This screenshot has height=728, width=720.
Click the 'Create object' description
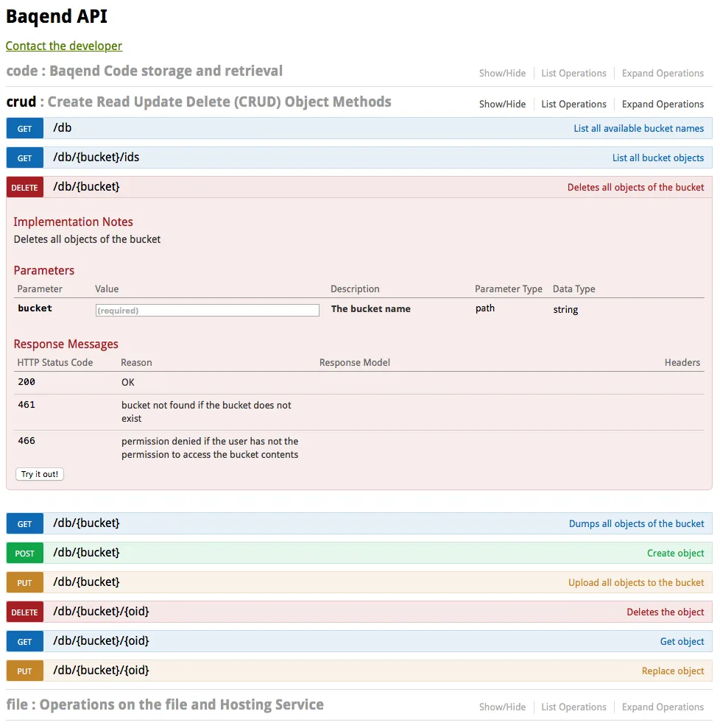pyautogui.click(x=675, y=554)
